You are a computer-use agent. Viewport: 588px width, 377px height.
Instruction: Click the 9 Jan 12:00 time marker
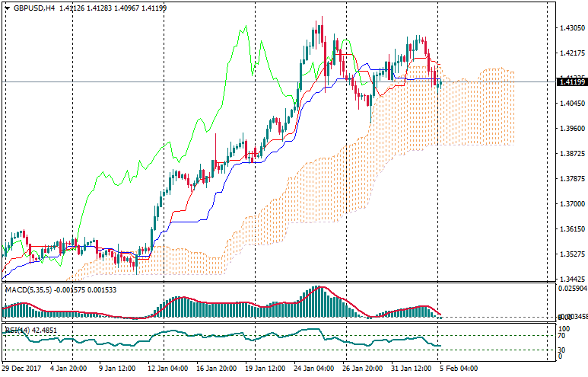click(x=119, y=369)
